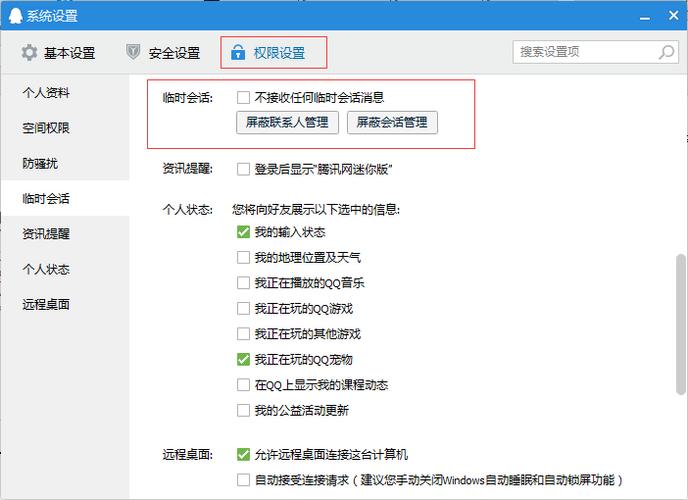Click the 系统设置 window title text
Screen dimensions: 688x500
pos(52,16)
